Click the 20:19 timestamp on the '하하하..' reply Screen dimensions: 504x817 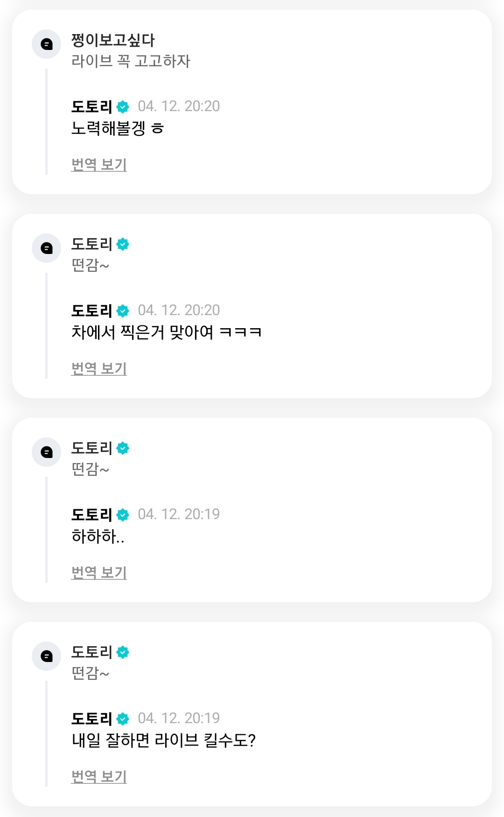point(179,514)
